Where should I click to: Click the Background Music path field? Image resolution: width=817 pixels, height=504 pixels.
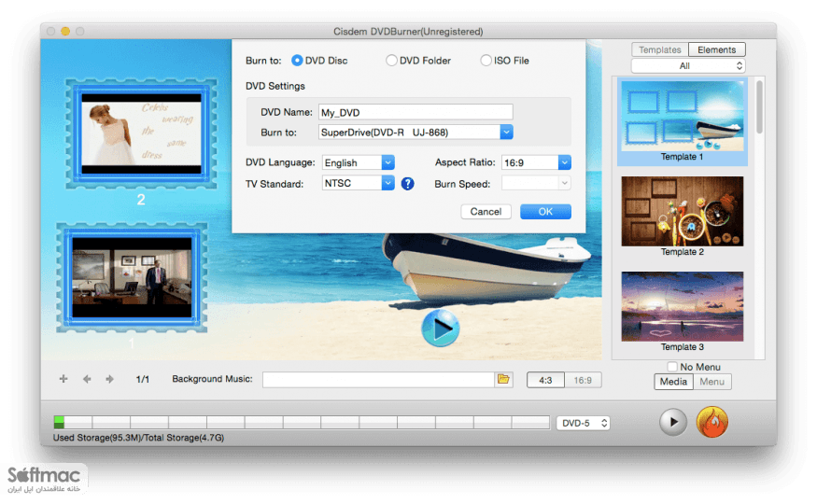378,380
